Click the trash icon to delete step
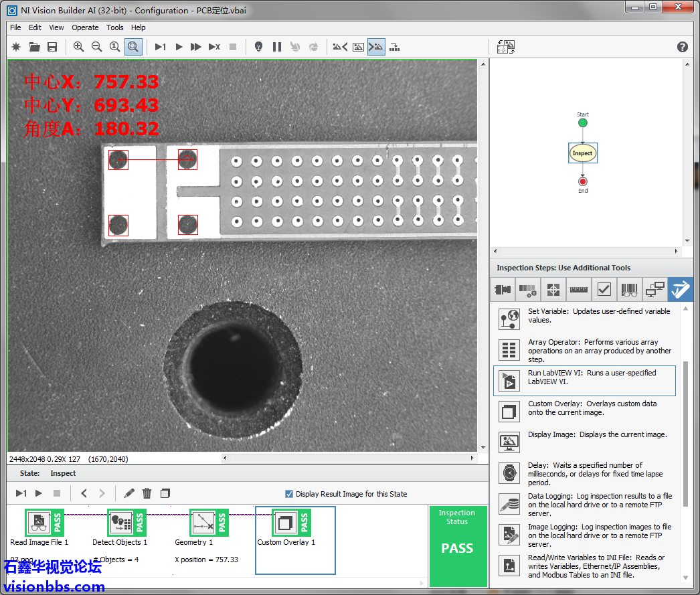 click(x=147, y=493)
